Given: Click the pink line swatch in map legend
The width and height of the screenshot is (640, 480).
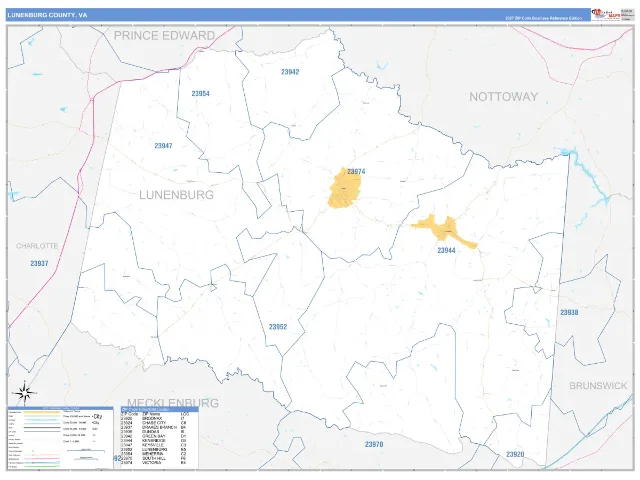Looking at the screenshot, I should (x=42, y=459).
